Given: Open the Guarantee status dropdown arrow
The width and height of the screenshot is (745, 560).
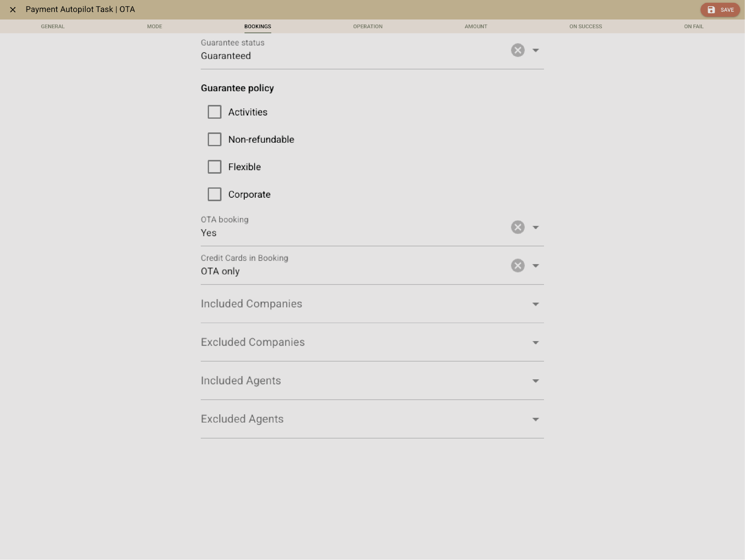Looking at the screenshot, I should coord(536,50).
